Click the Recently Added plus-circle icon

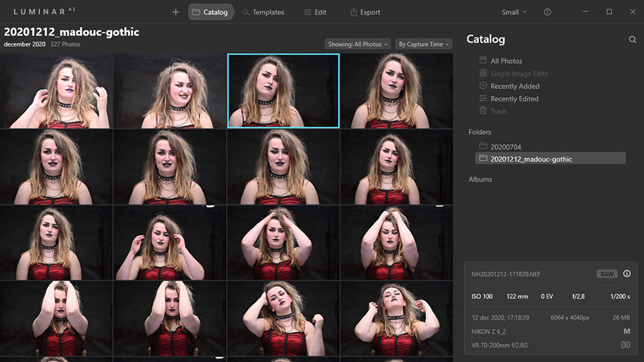tap(483, 86)
